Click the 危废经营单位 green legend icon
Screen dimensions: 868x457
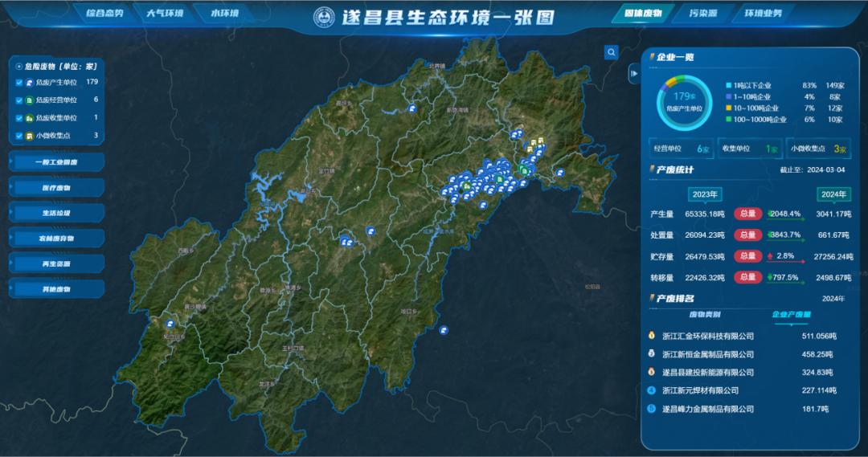pos(30,100)
